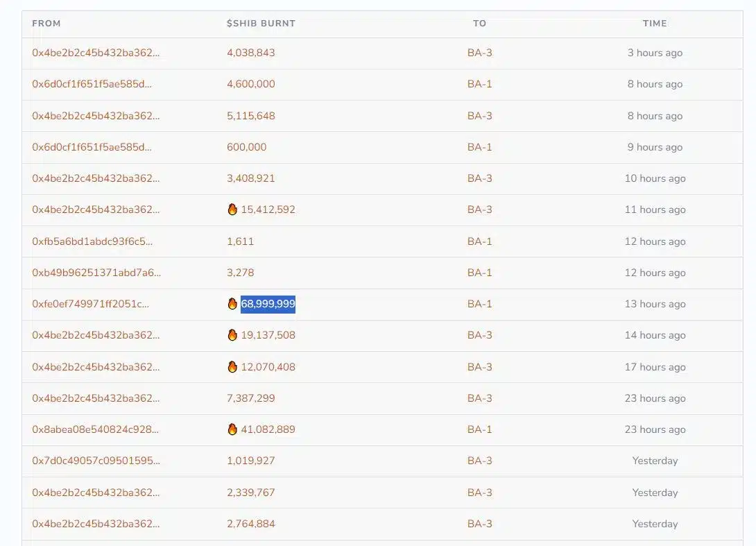Click the '13 hours ago' timestamp
Viewport: 756px width, 546px height.
pos(655,304)
